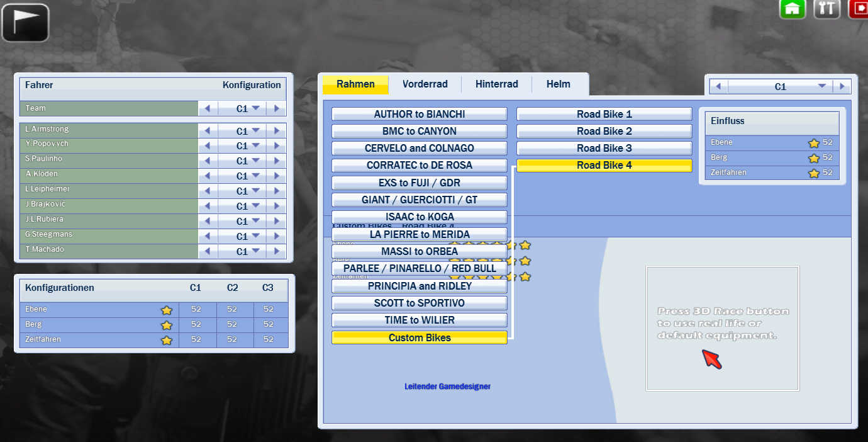
Task: Choose Road Bike 2
Action: point(604,132)
